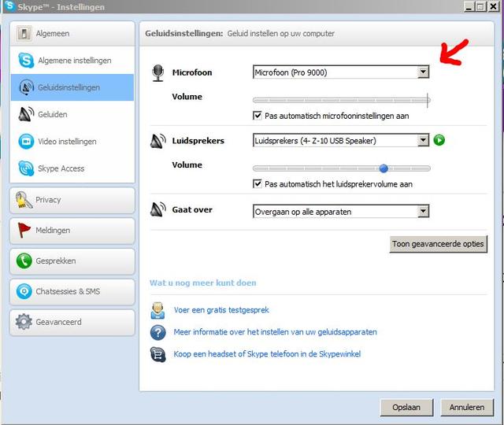Viewport: 504px width, 425px height.
Task: Open the Gaat over ringing dropdown
Action: 423,211
